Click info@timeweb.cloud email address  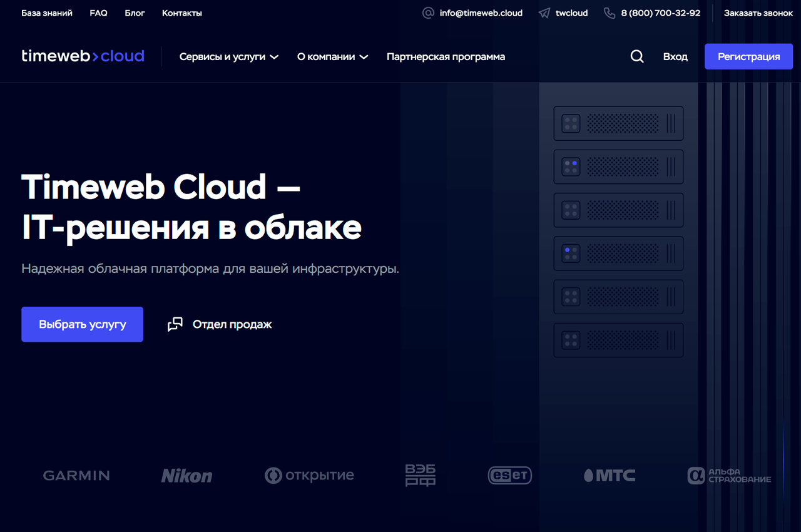481,13
